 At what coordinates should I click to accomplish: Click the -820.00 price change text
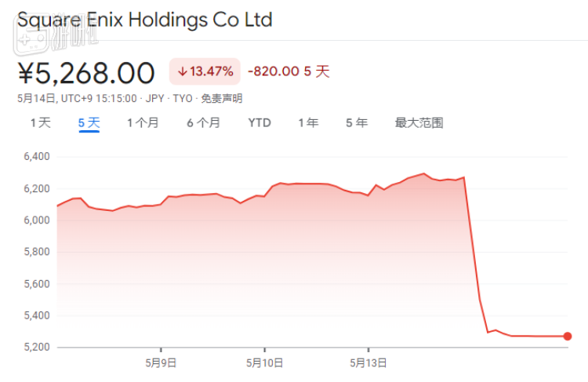click(274, 71)
